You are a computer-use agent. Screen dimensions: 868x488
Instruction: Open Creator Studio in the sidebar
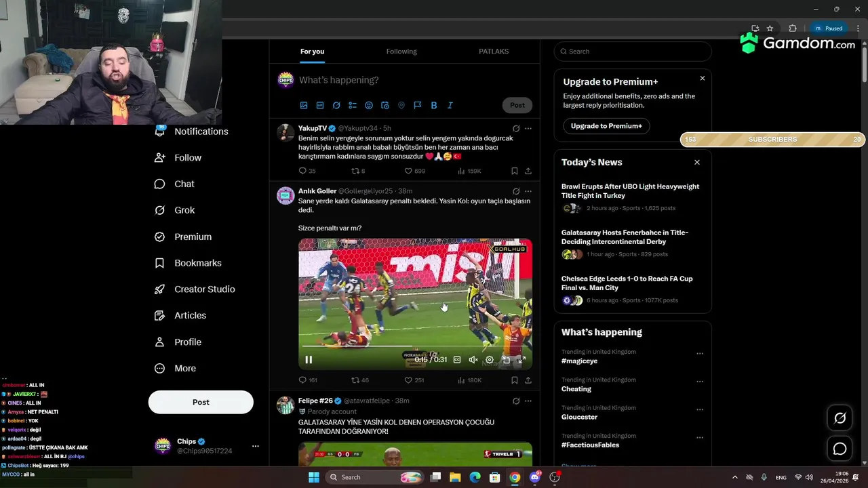click(195, 289)
